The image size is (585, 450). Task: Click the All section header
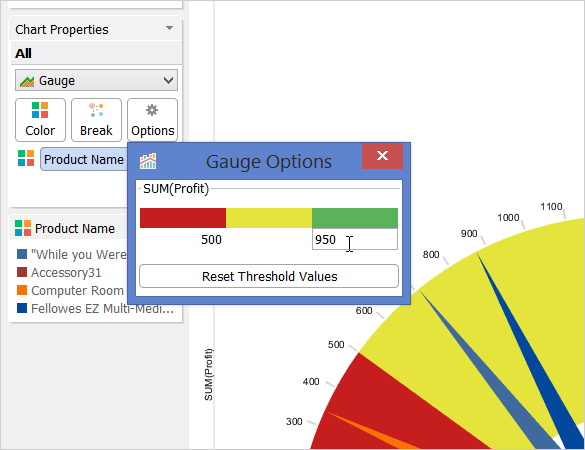(23, 53)
